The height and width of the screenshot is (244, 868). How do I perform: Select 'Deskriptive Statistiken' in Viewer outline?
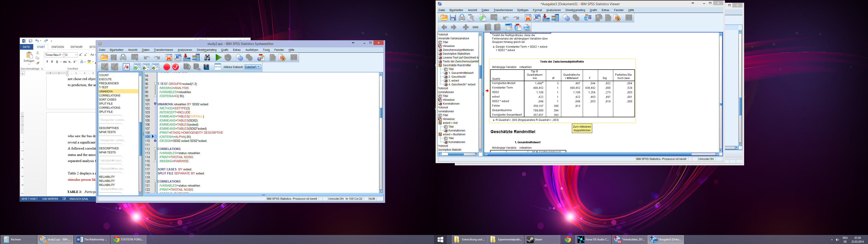456,54
